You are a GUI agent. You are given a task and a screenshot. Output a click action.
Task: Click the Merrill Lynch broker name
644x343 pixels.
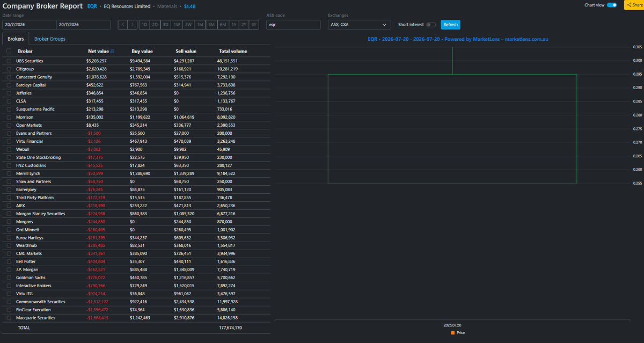point(29,173)
